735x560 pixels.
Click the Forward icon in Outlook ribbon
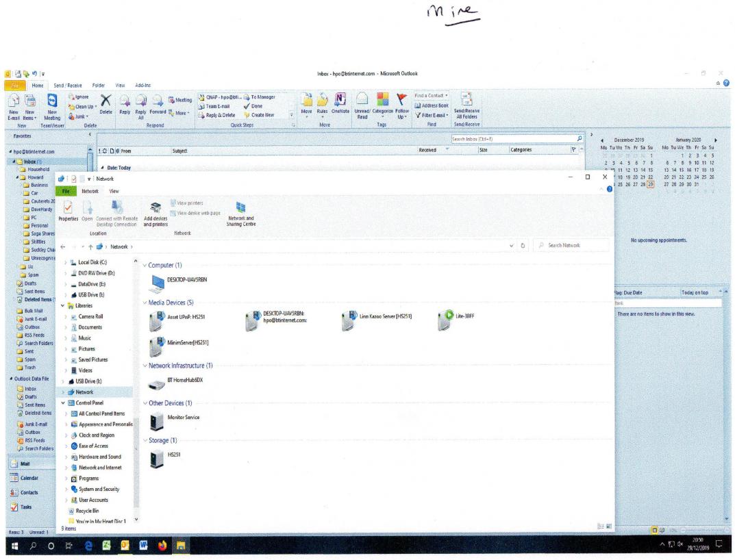tap(158, 104)
